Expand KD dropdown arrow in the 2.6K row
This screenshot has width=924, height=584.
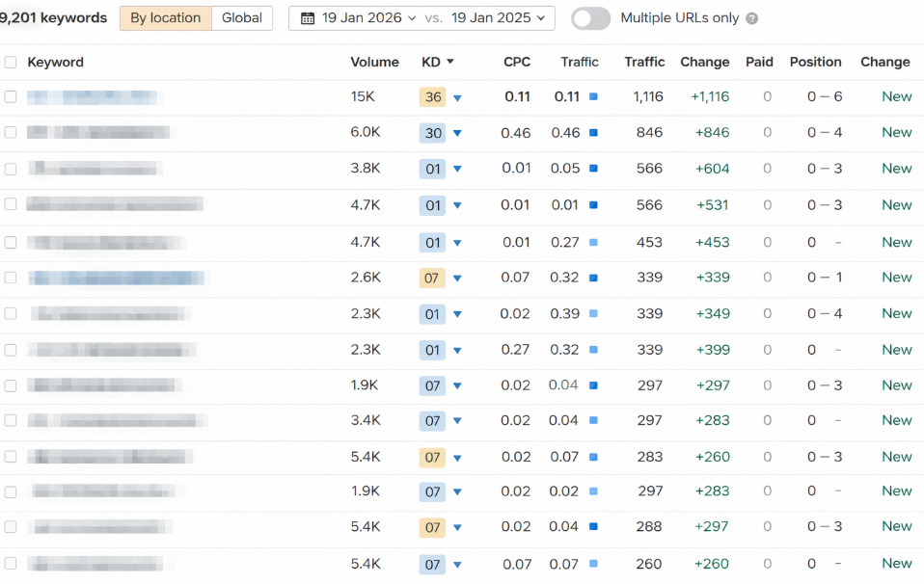tap(457, 279)
